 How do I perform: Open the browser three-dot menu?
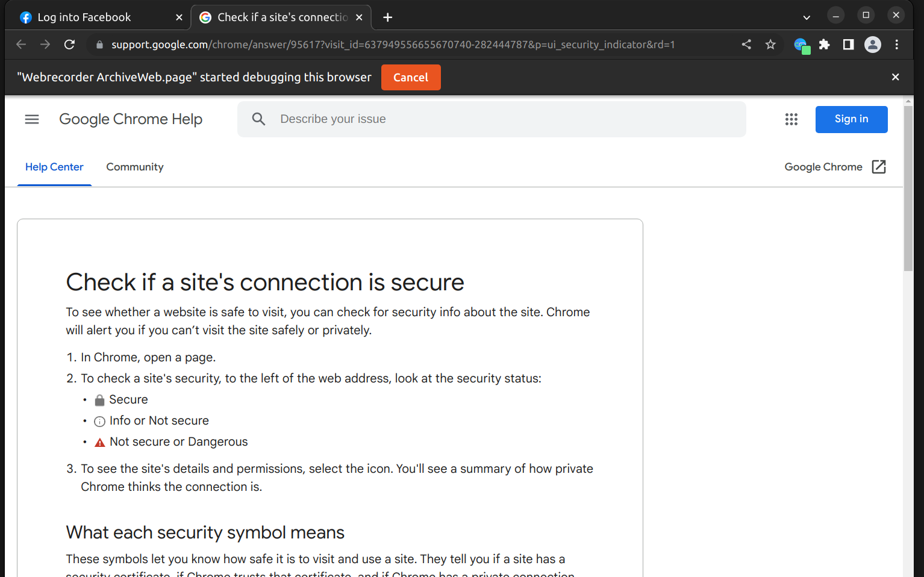coord(897,45)
